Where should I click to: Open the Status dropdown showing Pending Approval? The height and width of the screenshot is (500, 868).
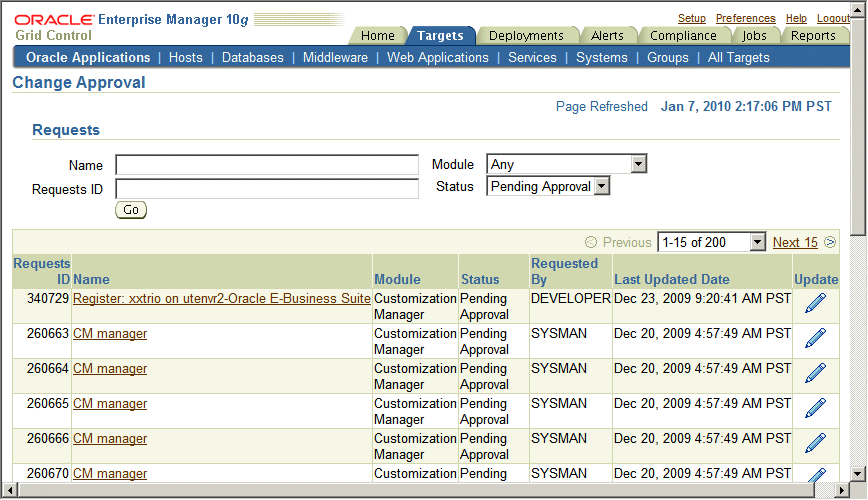(547, 186)
